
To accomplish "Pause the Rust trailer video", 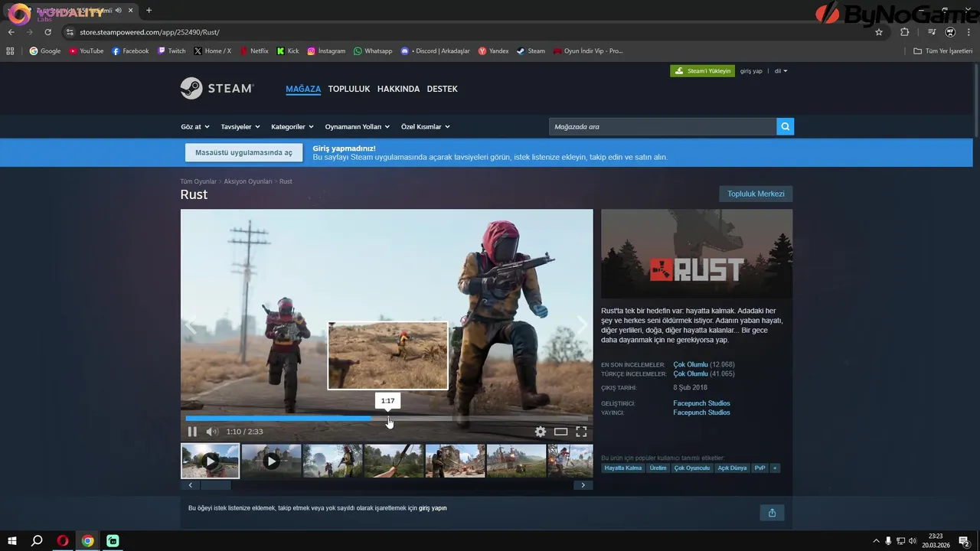I will [192, 432].
